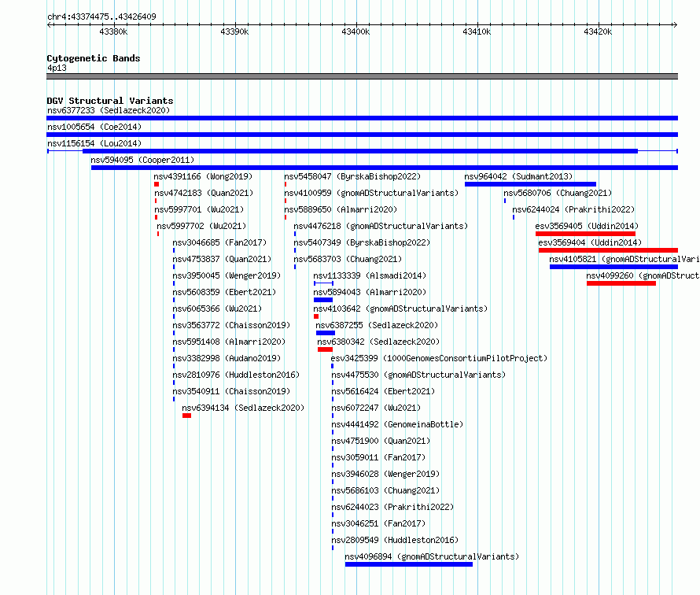This screenshot has width=700, height=595.
Task: Select nsv4476218 (gnomADStructuralVariants) label
Action: (381, 226)
